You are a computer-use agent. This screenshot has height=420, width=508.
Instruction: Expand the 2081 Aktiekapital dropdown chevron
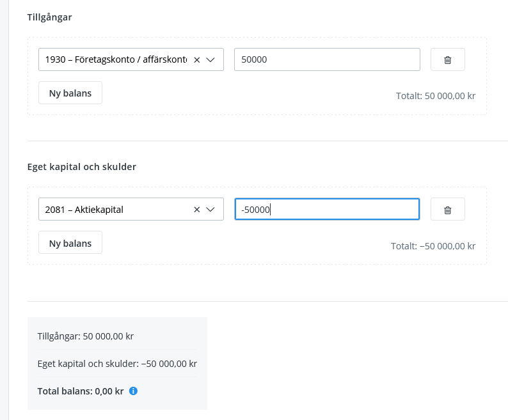click(211, 209)
